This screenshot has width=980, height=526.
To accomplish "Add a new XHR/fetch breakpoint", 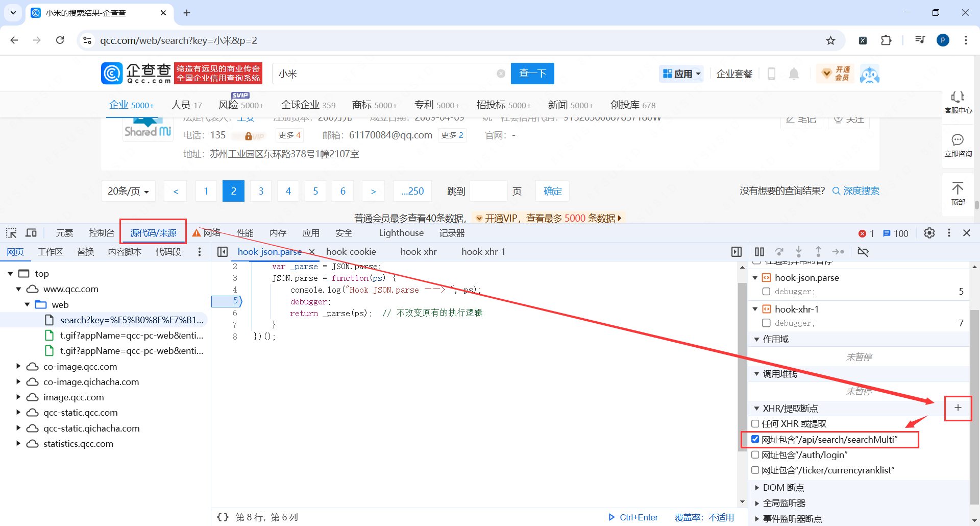I will (x=958, y=408).
